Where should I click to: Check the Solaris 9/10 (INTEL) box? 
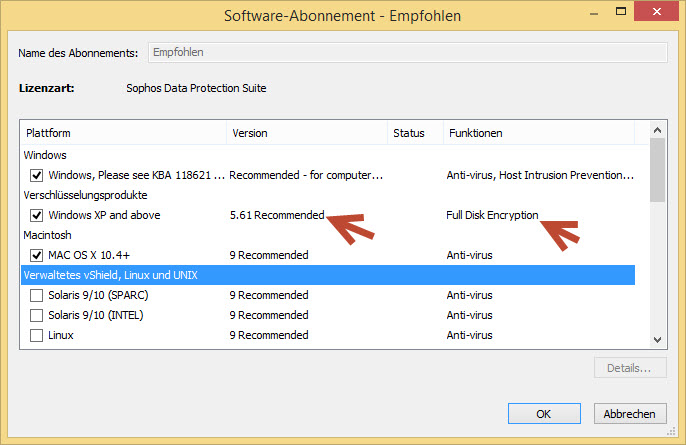pos(36,315)
